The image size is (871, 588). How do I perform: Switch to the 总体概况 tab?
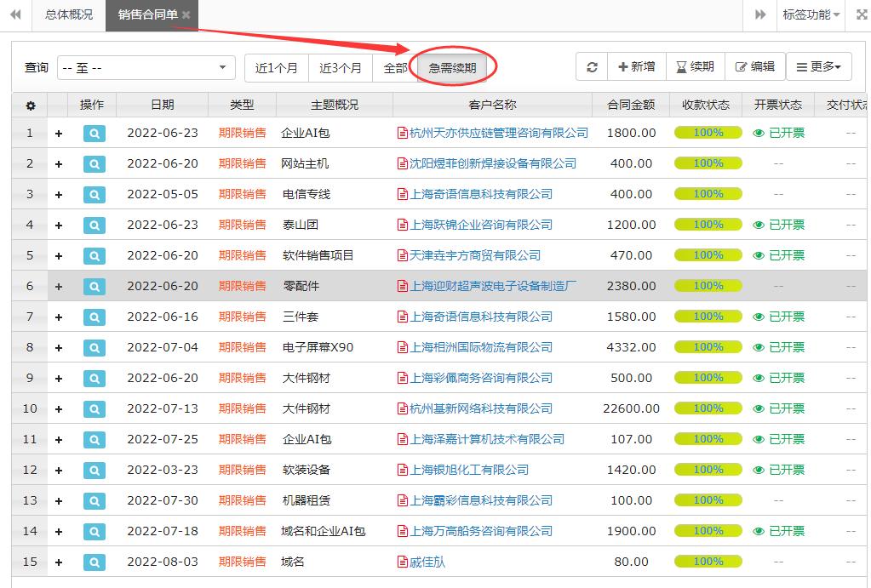[68, 14]
